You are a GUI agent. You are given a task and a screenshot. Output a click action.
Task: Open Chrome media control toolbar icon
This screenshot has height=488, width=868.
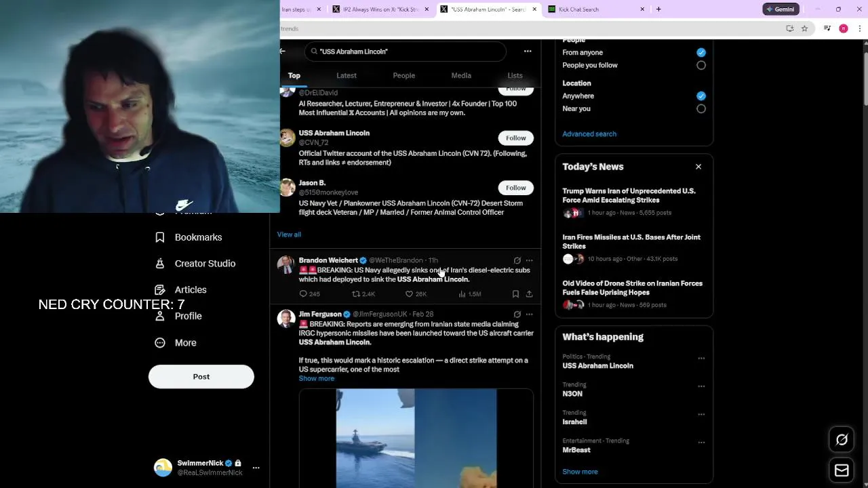827,28
